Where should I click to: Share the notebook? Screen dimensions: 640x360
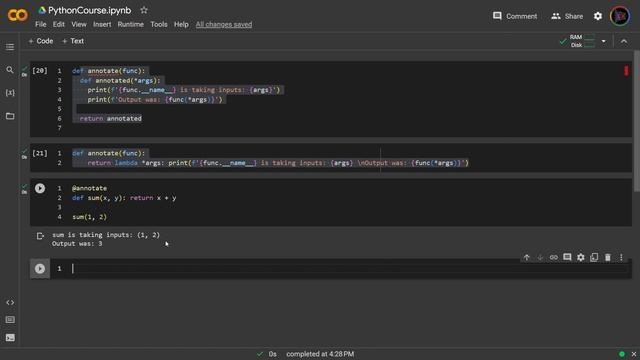point(567,16)
